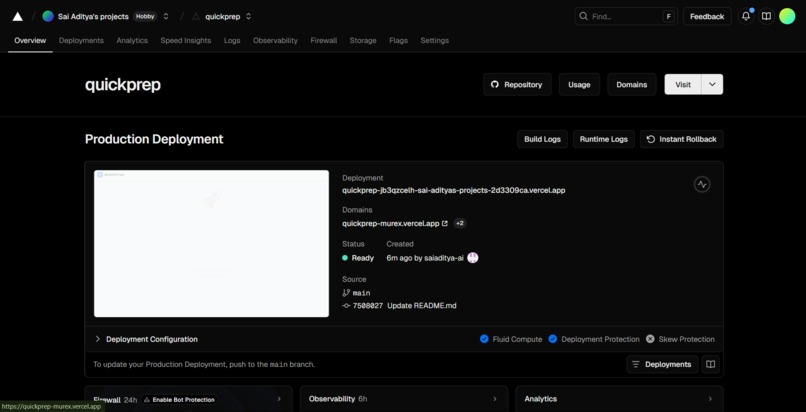This screenshot has height=412, width=806.
Task: Open the Storage tab
Action: tap(363, 41)
